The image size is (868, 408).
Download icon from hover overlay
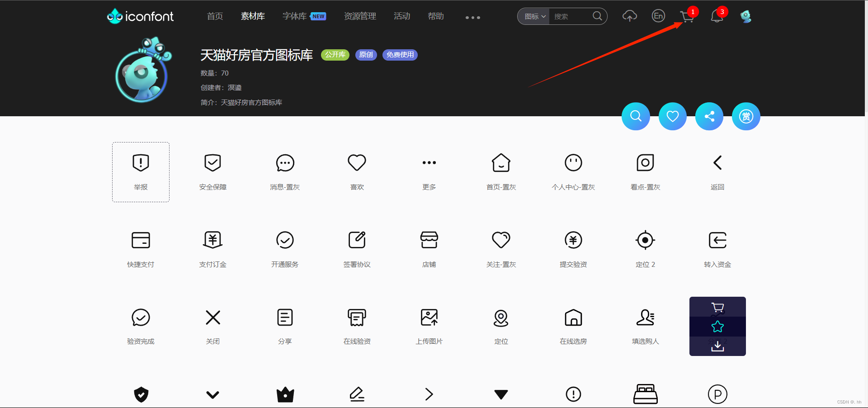717,346
